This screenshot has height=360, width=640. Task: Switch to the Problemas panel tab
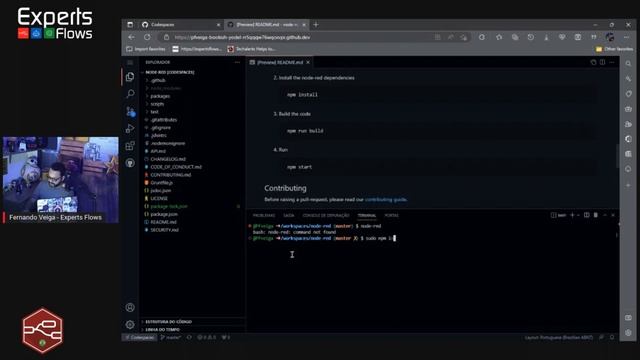pyautogui.click(x=264, y=215)
